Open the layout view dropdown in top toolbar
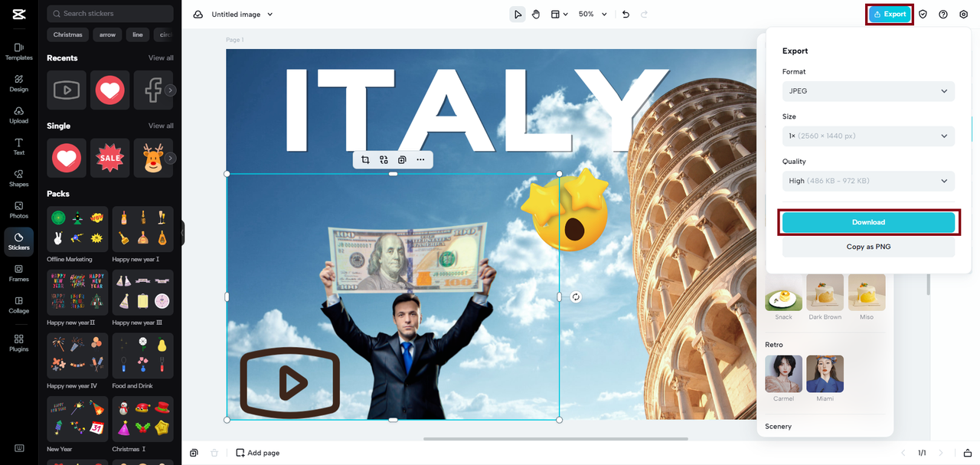The height and width of the screenshot is (465, 980). coord(560,14)
